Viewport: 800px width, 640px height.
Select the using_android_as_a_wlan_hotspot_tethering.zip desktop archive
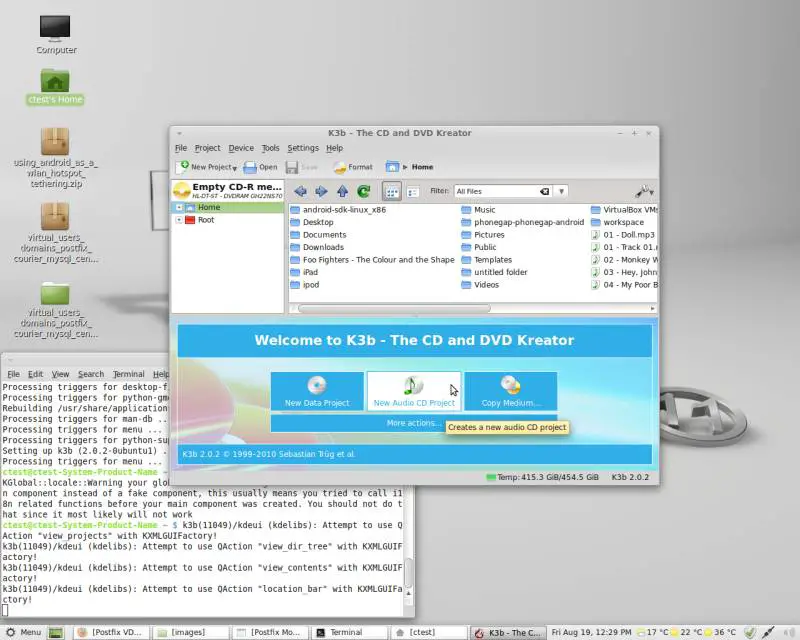55,158
